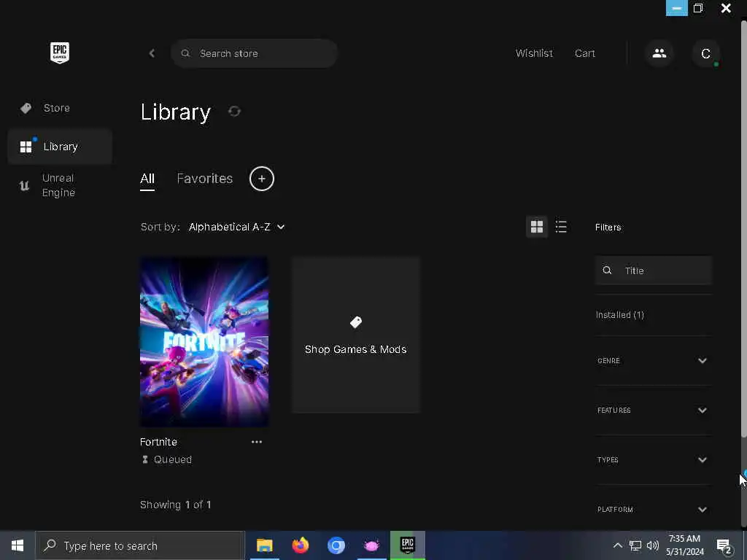The image size is (747, 560).
Task: Expand the Platform filter section
Action: point(653,509)
